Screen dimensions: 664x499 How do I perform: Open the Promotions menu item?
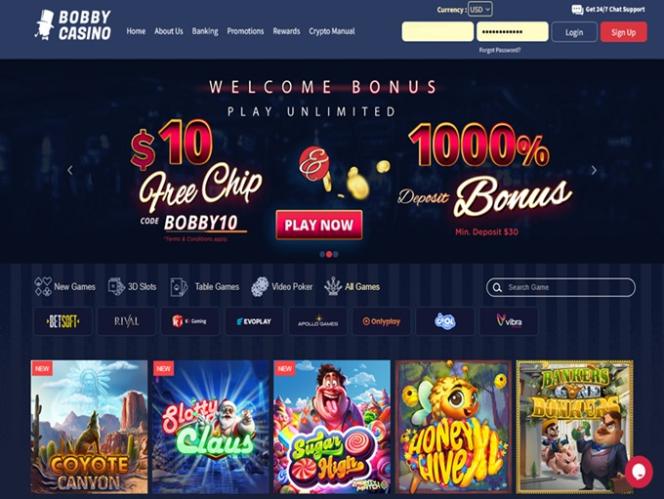tap(245, 31)
